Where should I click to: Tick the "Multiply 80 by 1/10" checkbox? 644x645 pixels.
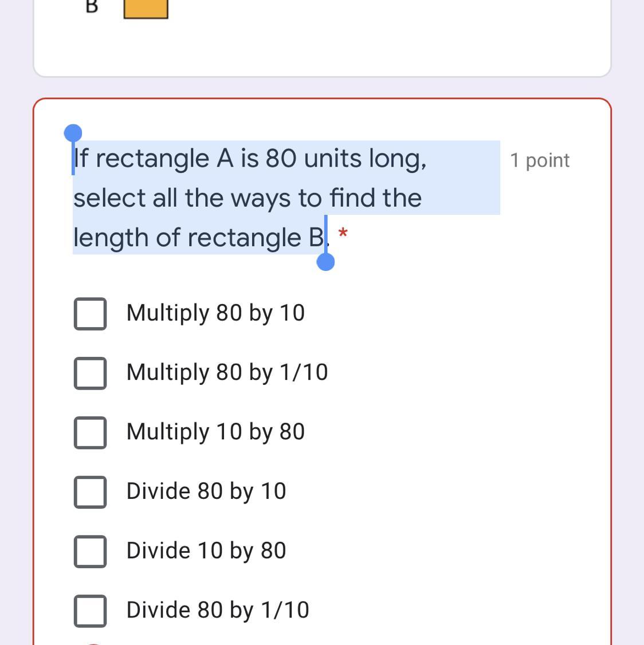(90, 373)
